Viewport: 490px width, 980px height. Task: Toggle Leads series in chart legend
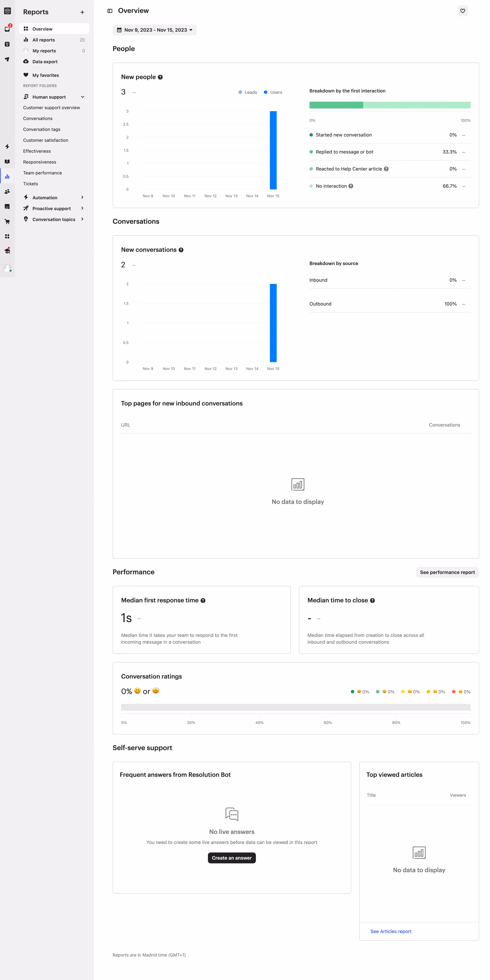248,92
